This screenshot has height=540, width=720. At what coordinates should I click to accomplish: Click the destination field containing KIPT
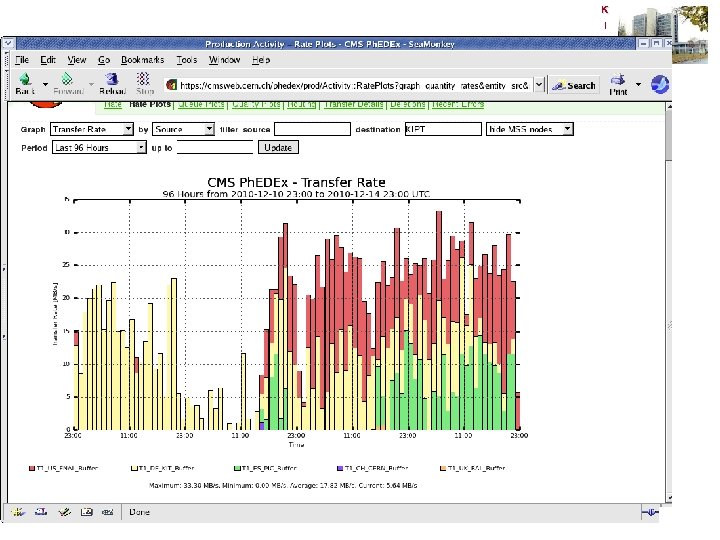pyautogui.click(x=443, y=129)
